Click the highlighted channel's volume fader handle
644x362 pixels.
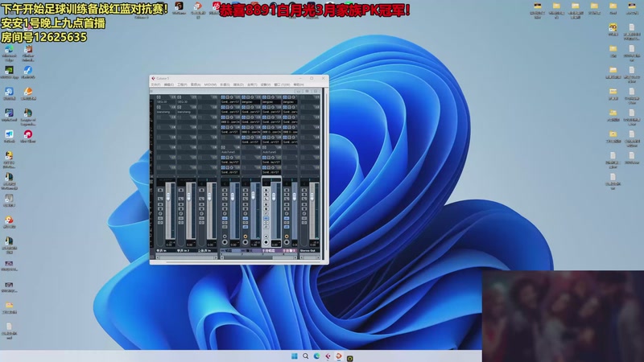point(274,196)
